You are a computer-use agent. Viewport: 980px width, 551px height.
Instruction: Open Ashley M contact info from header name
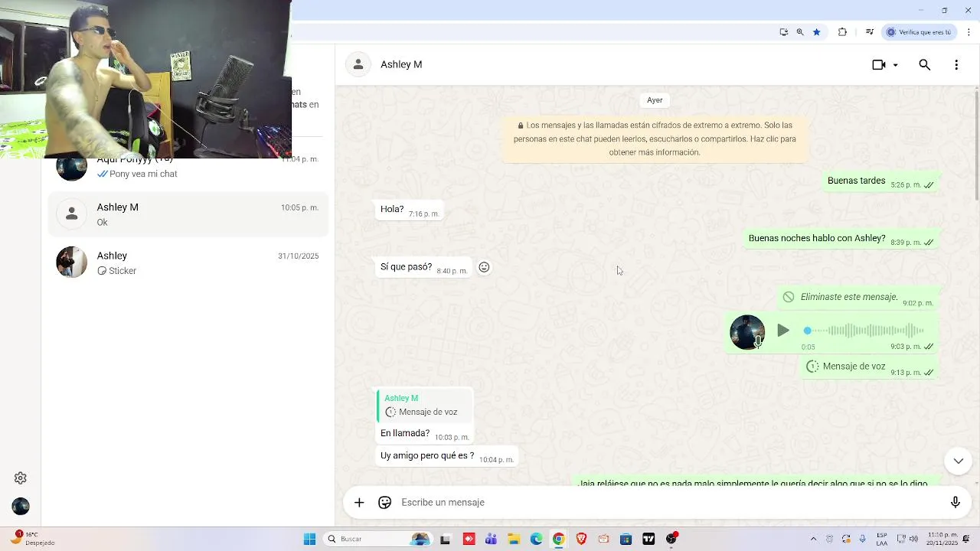(401, 64)
